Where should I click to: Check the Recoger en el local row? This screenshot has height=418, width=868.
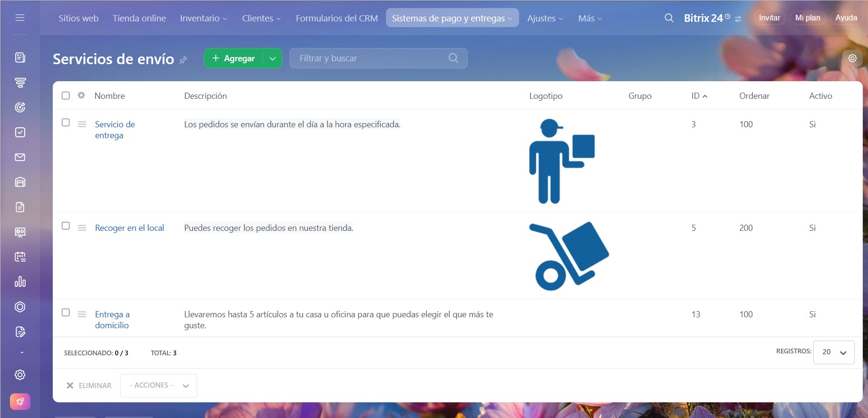pos(66,226)
